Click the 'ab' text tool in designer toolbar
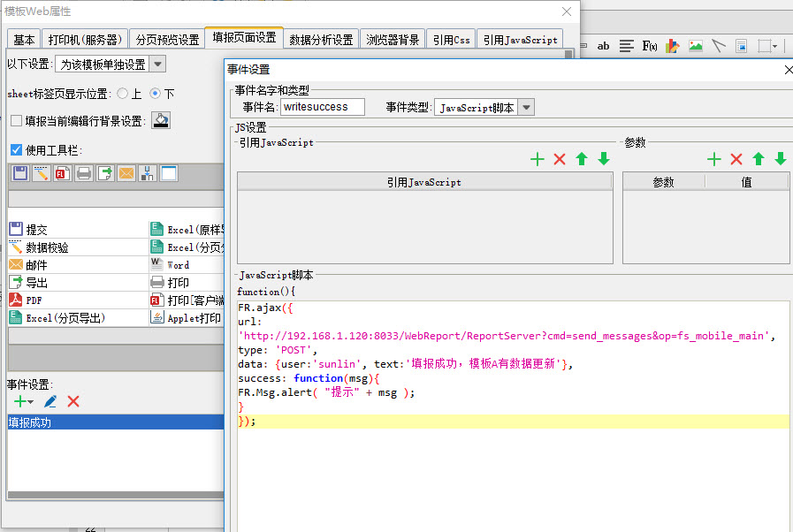The image size is (793, 532). tap(603, 46)
